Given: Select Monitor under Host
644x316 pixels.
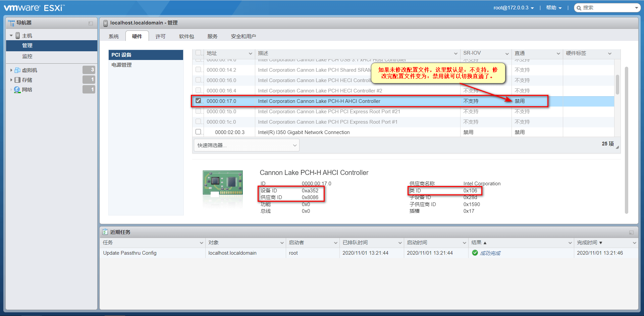Looking at the screenshot, I should 52,56.
